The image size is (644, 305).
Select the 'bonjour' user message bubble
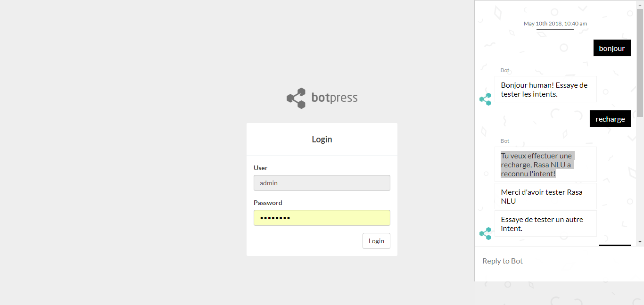pos(612,48)
